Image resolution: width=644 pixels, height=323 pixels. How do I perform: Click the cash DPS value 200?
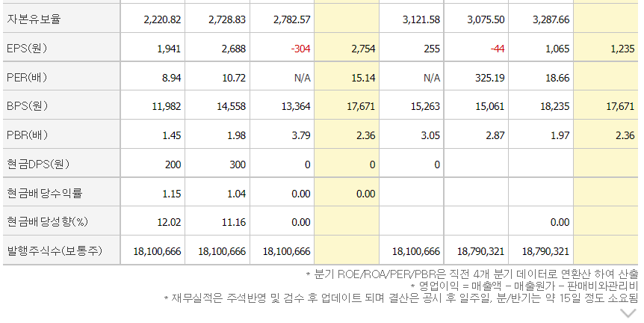coord(173,164)
